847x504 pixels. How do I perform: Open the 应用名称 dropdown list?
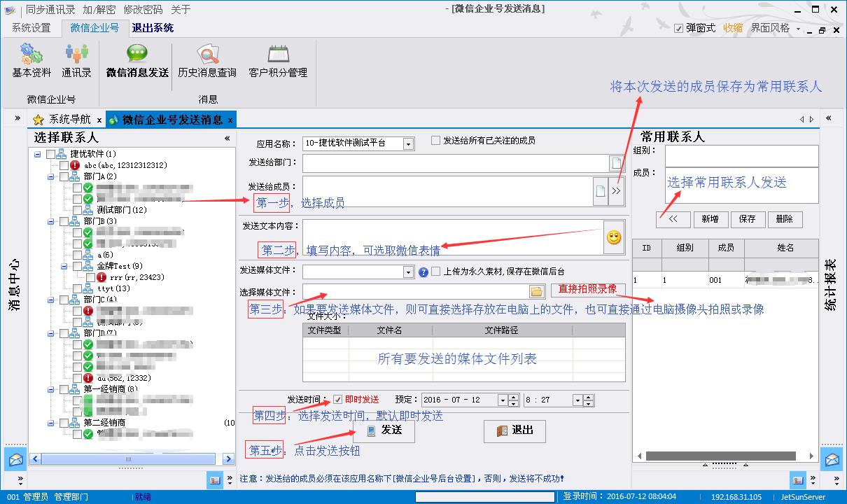pyautogui.click(x=408, y=143)
